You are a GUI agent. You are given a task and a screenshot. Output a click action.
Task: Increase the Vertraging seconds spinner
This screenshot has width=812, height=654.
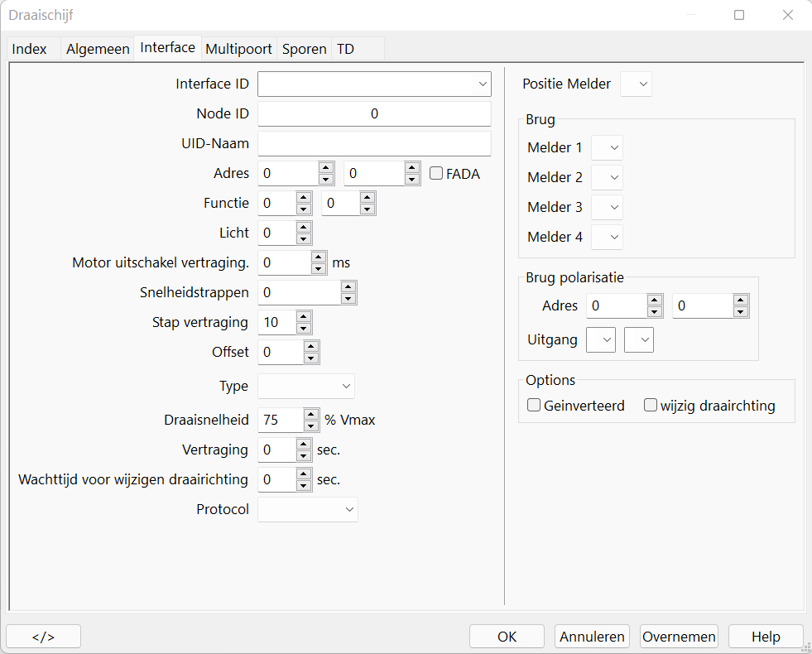coord(304,445)
